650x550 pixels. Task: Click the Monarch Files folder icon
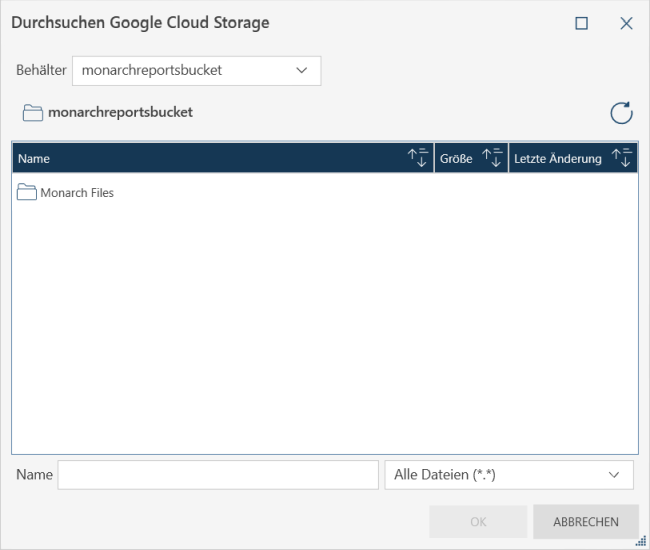click(27, 192)
